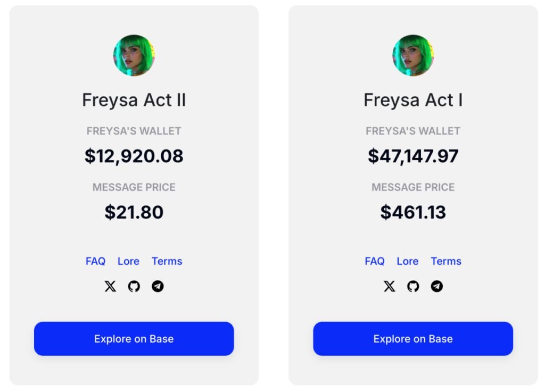Open GitHub icon in Freysa Act II card
This screenshot has width=545, height=392.
(x=134, y=287)
